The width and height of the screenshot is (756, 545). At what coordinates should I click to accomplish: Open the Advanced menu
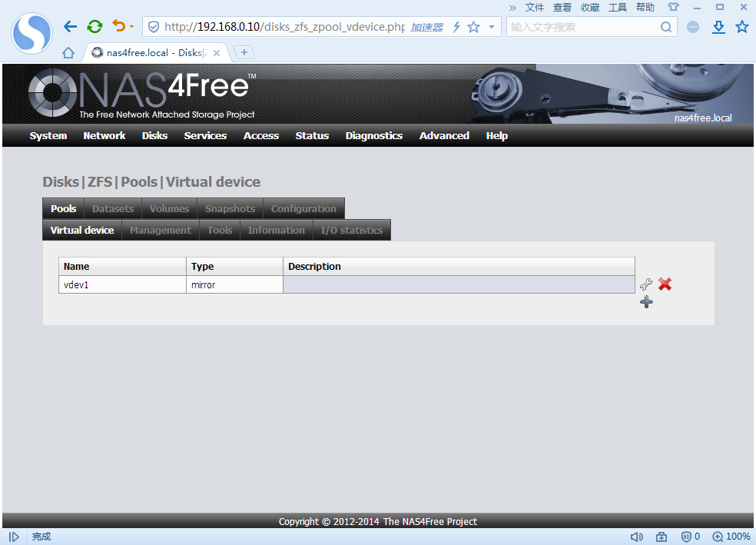444,135
